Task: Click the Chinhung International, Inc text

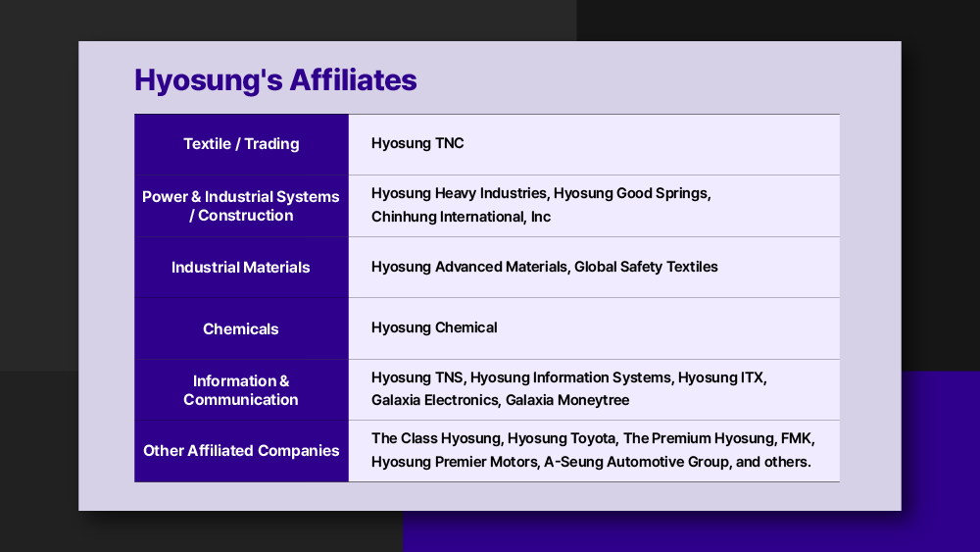Action: tap(461, 217)
